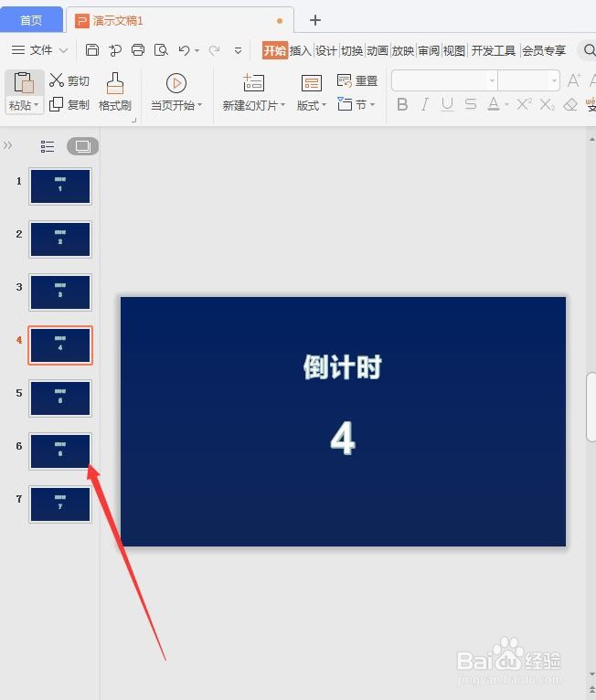Open the 粘贴 dropdown options
The width and height of the screenshot is (596, 700).
(24, 106)
